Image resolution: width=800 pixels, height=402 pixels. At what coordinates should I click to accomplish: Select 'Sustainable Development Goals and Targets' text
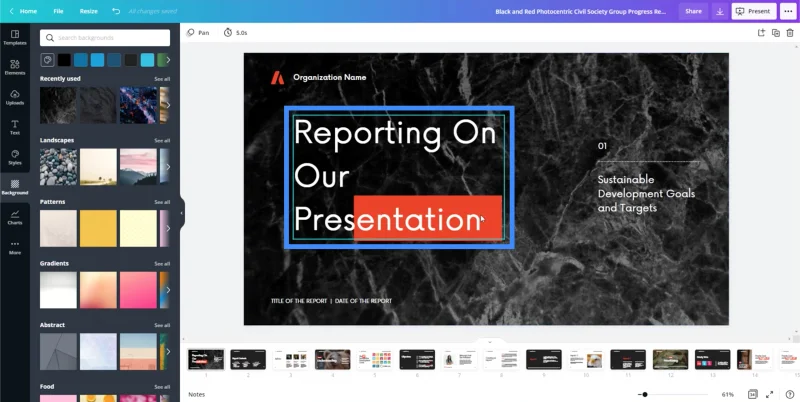[646, 194]
